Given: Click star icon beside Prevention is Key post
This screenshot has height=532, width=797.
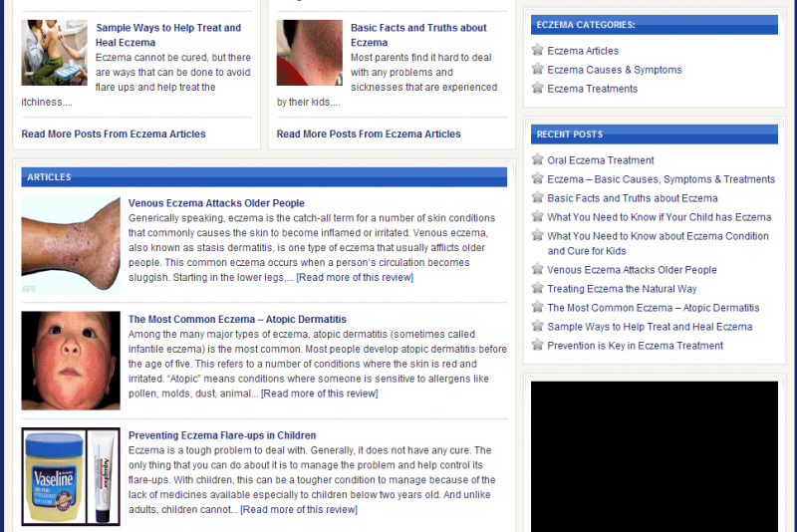Looking at the screenshot, I should coord(537,345).
